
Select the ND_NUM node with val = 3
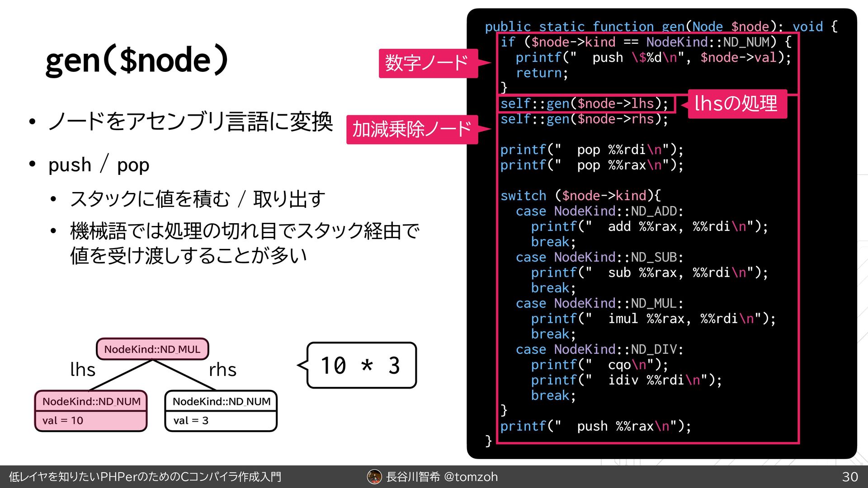[x=221, y=411]
